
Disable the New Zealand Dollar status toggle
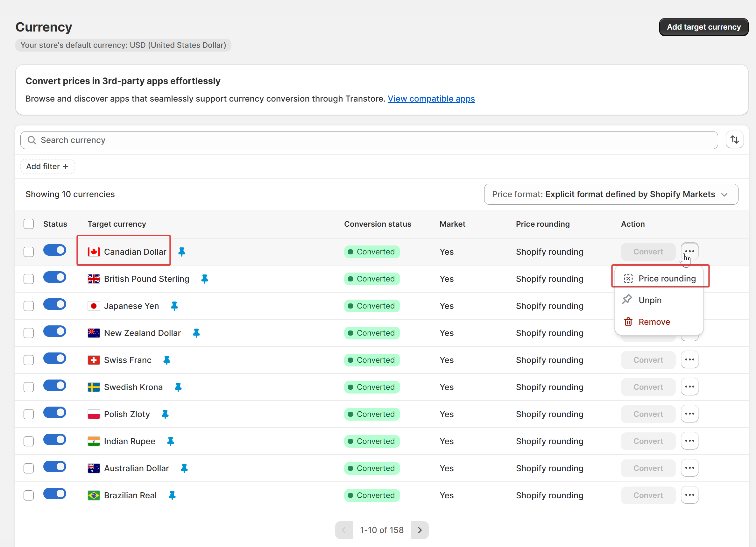click(x=55, y=331)
